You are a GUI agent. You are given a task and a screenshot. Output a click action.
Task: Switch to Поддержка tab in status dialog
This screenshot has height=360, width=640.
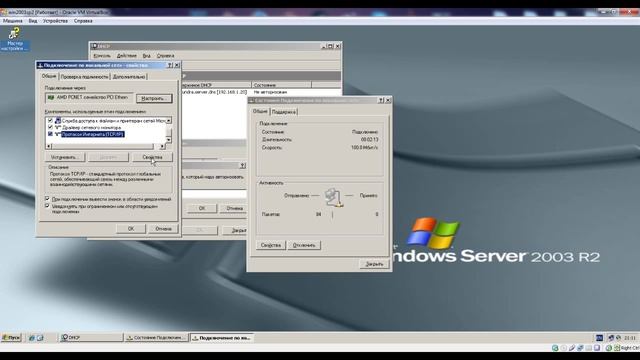coord(284,112)
